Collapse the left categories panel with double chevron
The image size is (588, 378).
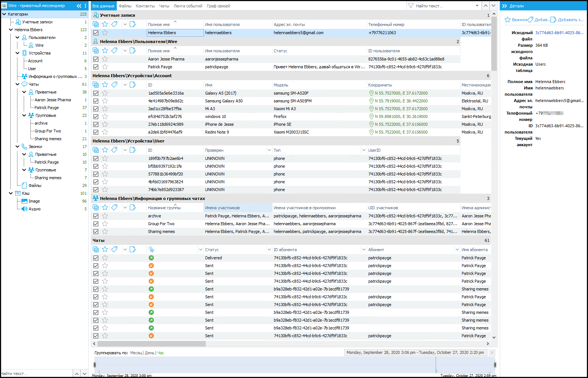pyautogui.click(x=79, y=6)
